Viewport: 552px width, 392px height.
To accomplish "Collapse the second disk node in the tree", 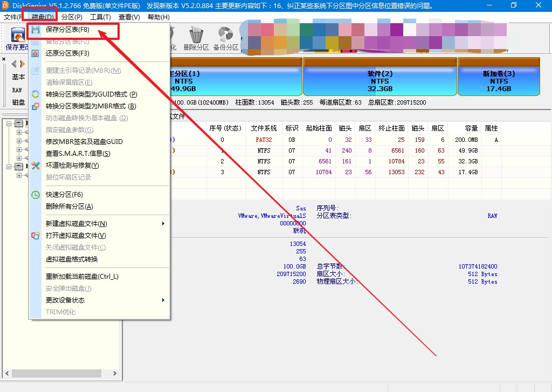I will click(9, 167).
